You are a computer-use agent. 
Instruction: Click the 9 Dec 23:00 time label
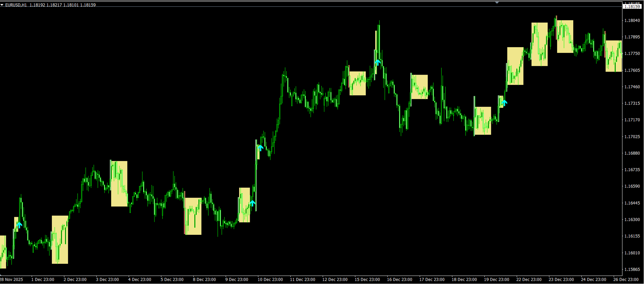(237, 280)
